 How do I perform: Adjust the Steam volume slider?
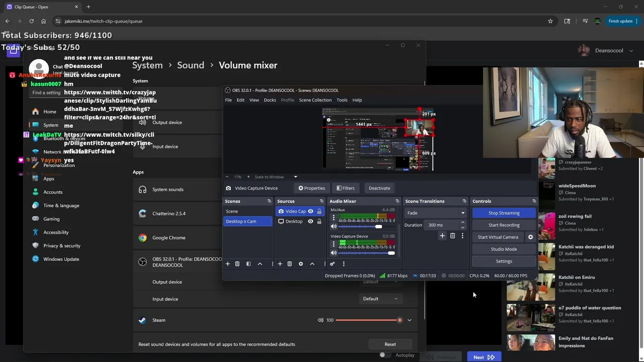(x=369, y=320)
